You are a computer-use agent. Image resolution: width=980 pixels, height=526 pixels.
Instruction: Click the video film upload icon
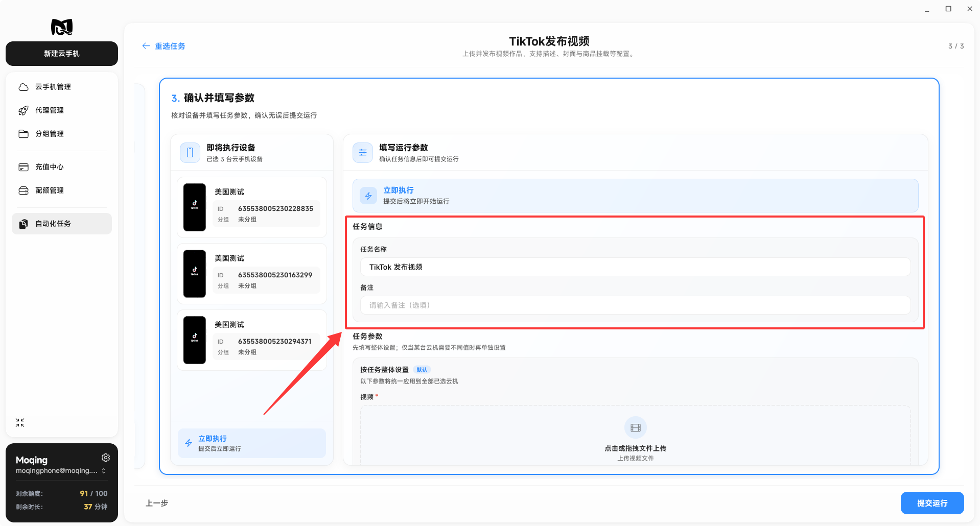pos(636,428)
